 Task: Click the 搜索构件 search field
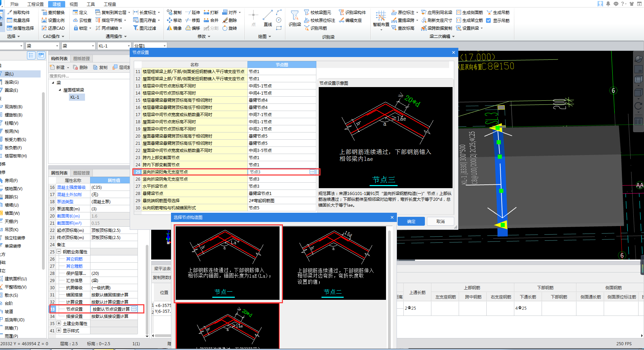[89, 76]
